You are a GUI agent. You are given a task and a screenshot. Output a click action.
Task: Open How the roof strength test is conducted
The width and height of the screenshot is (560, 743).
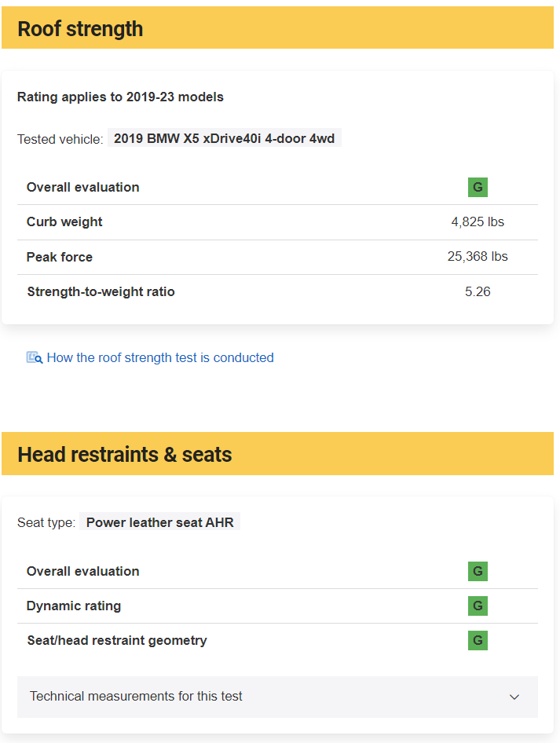[160, 358]
